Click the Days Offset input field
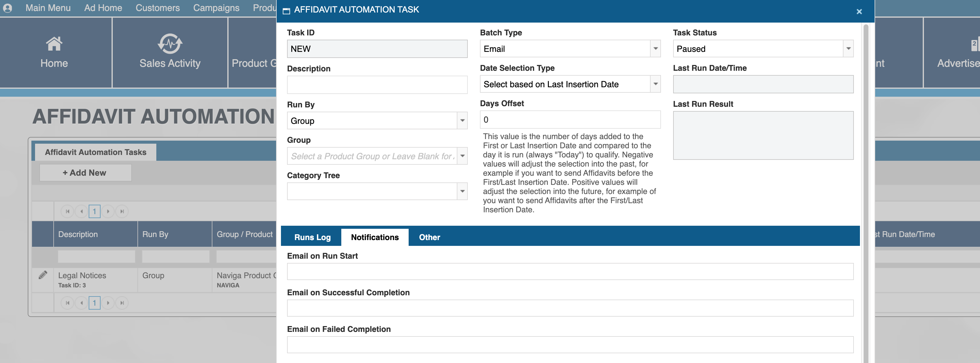This screenshot has width=980, height=363. pyautogui.click(x=570, y=120)
